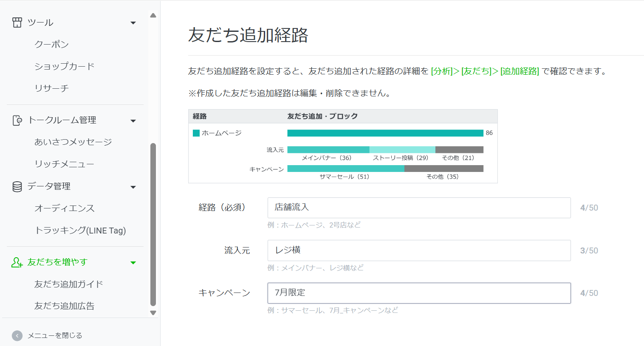Viewport: 644px width, 346px height.
Task: Collapse the 友だちを増やす section arrow
Action: pyautogui.click(x=133, y=263)
